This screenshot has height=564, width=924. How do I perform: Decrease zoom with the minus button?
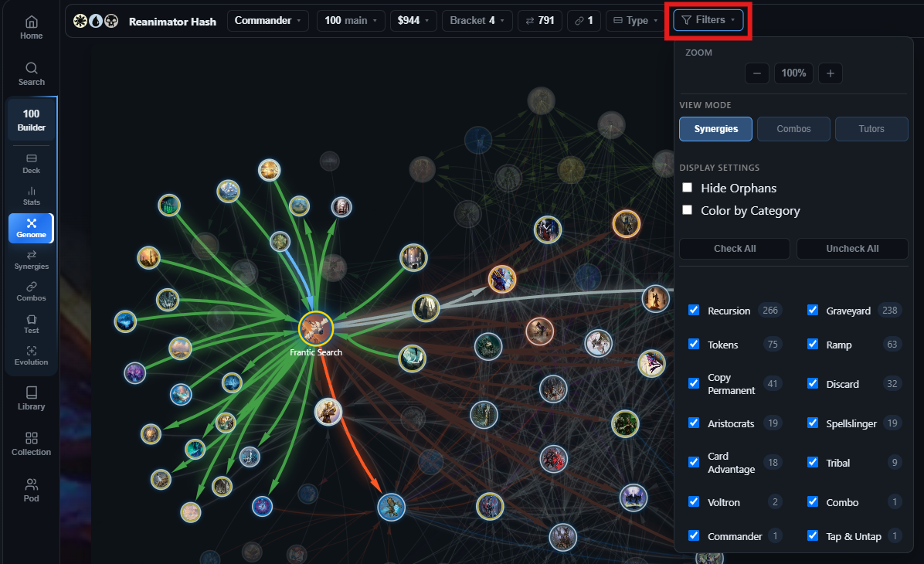pos(756,73)
